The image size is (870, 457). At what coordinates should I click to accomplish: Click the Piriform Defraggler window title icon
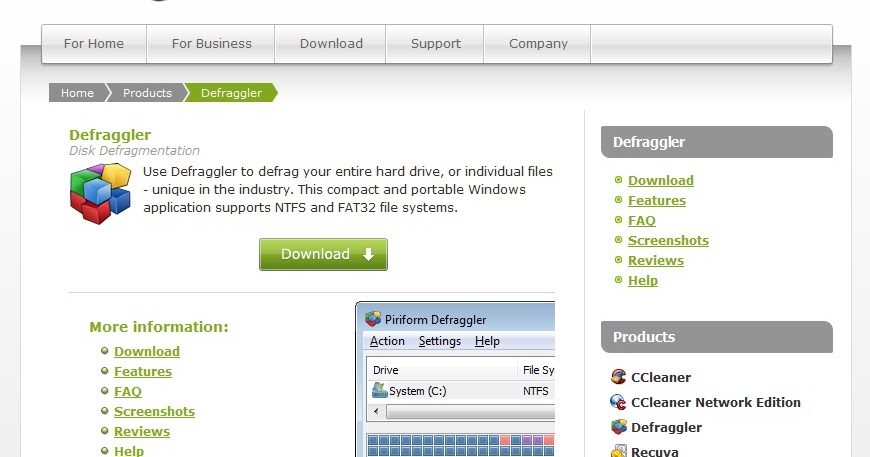coord(373,319)
